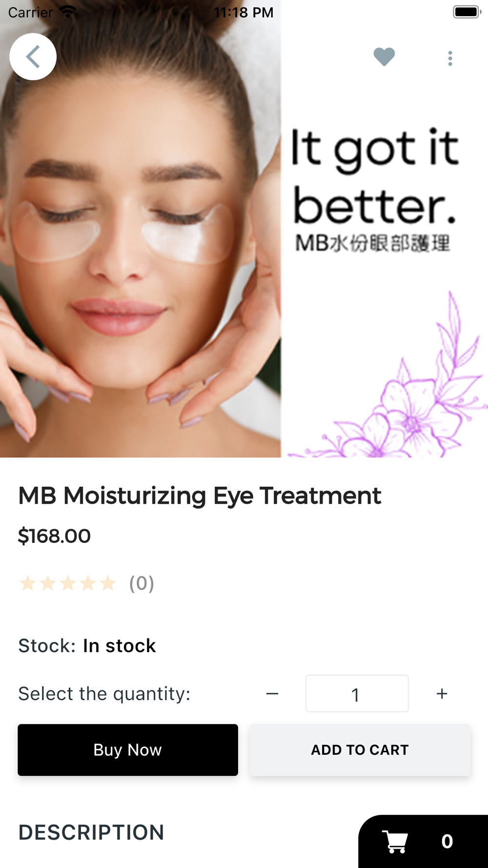Toggle the heart favorite icon
Viewport: 488px width, 868px height.
[x=384, y=57]
